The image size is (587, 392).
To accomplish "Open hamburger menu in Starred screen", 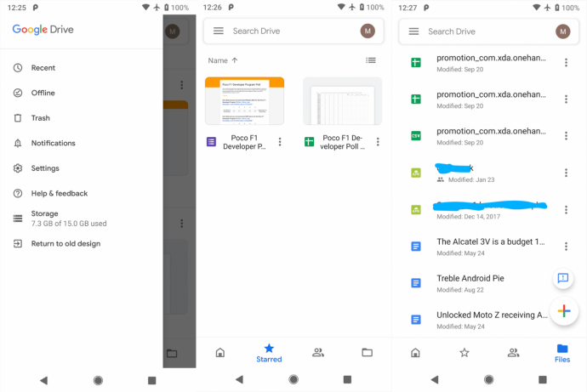I will 219,31.
